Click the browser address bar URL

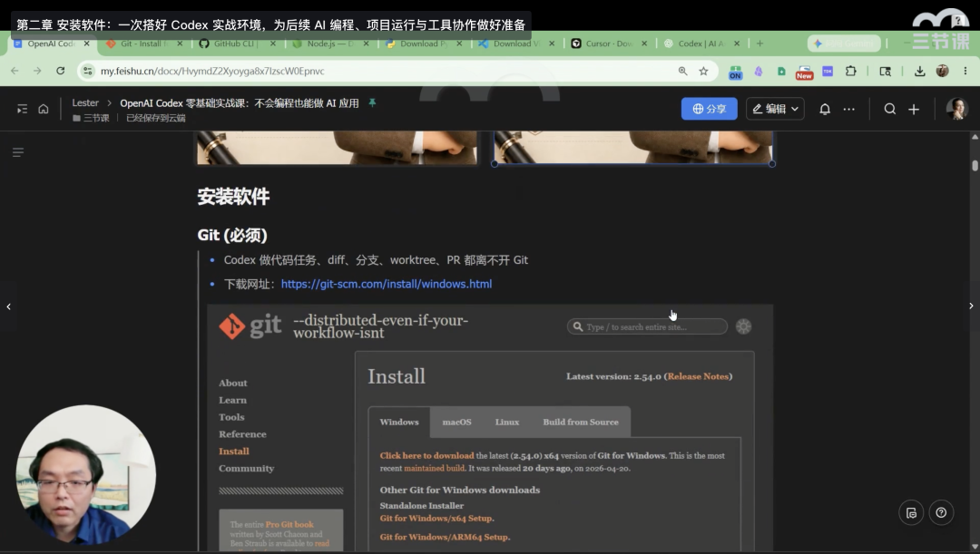[212, 72]
